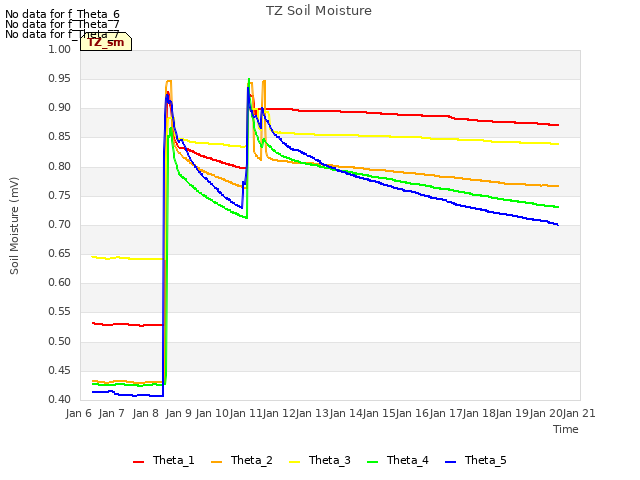Image resolution: width=640 pixels, height=480 pixels.
Task: Click the Time axis label
Action: click(566, 429)
